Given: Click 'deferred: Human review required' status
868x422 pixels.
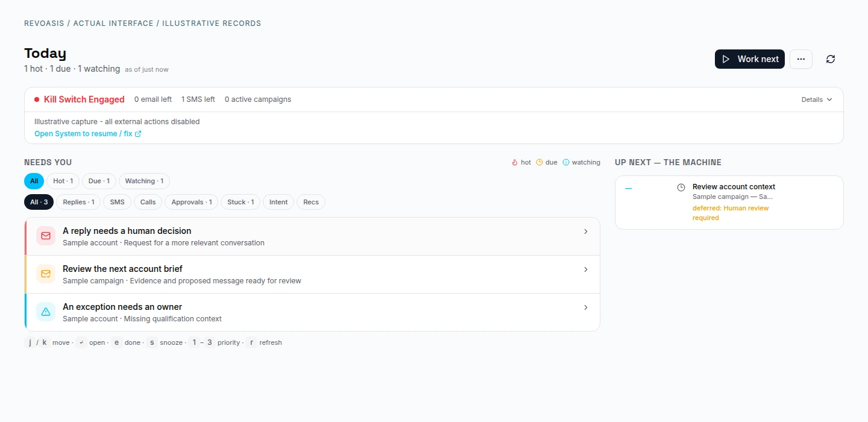Looking at the screenshot, I should tap(731, 213).
